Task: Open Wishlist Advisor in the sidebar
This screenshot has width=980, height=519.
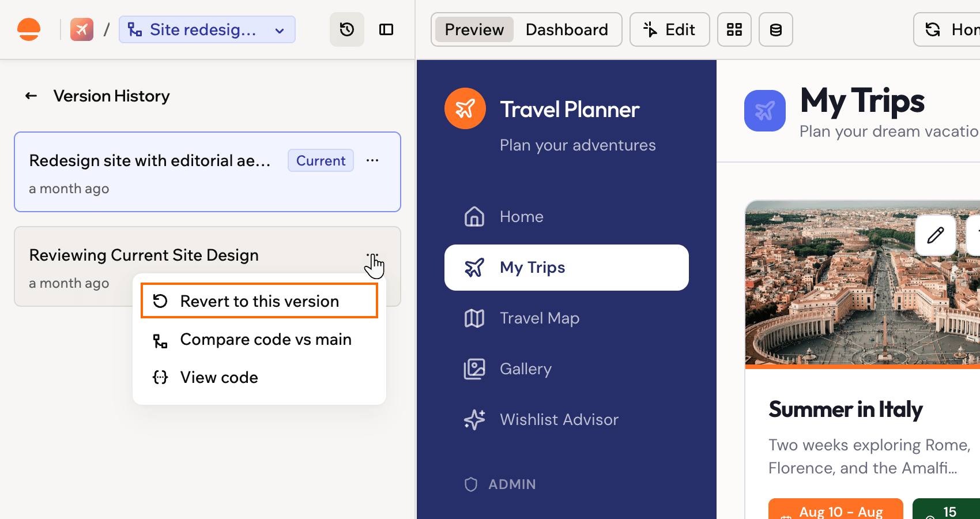Action: pos(566,420)
